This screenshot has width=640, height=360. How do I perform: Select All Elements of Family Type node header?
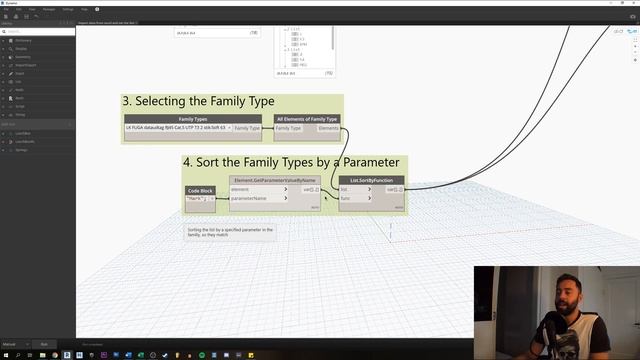(x=307, y=119)
